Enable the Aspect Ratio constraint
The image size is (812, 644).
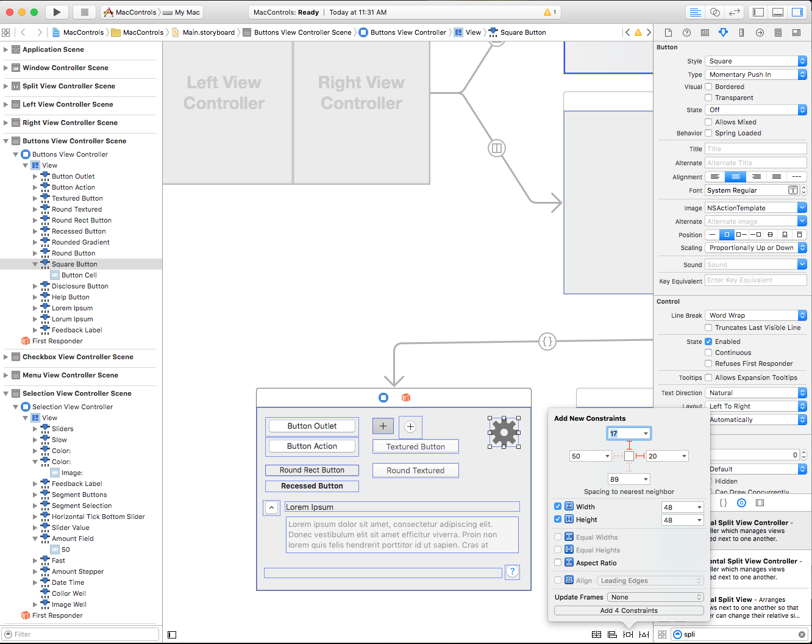point(558,562)
